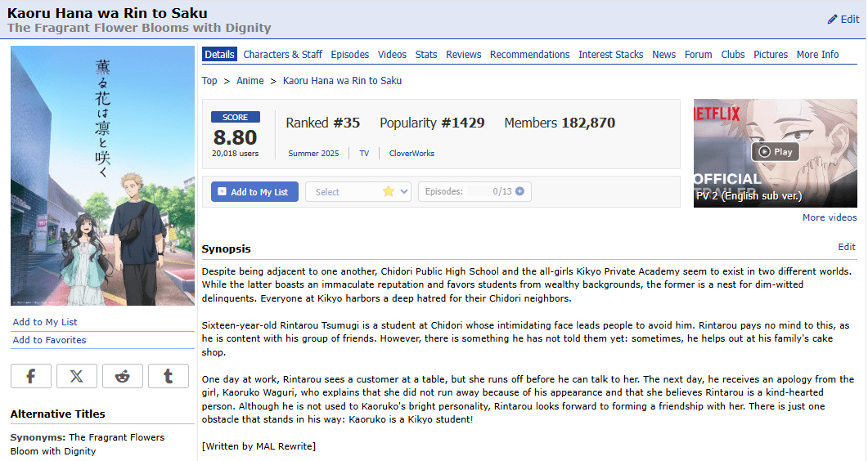
Task: Open the Summer 2025 season link
Action: (313, 153)
